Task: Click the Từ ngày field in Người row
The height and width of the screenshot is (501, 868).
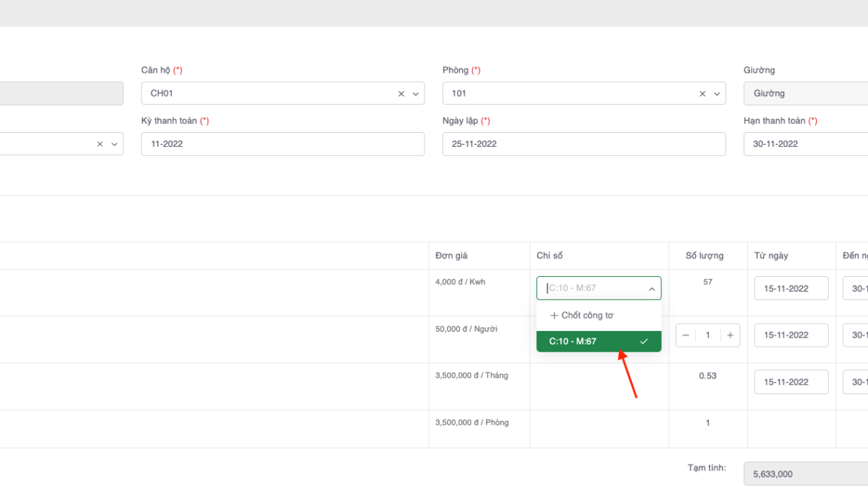Action: point(791,335)
